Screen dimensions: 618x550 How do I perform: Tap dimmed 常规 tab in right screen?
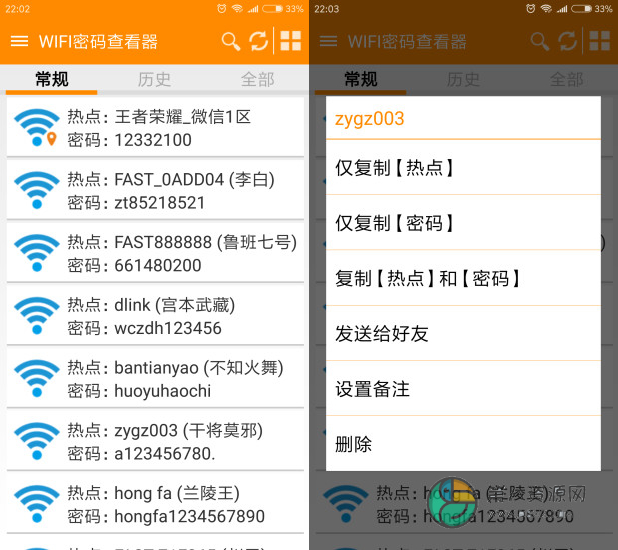[361, 79]
